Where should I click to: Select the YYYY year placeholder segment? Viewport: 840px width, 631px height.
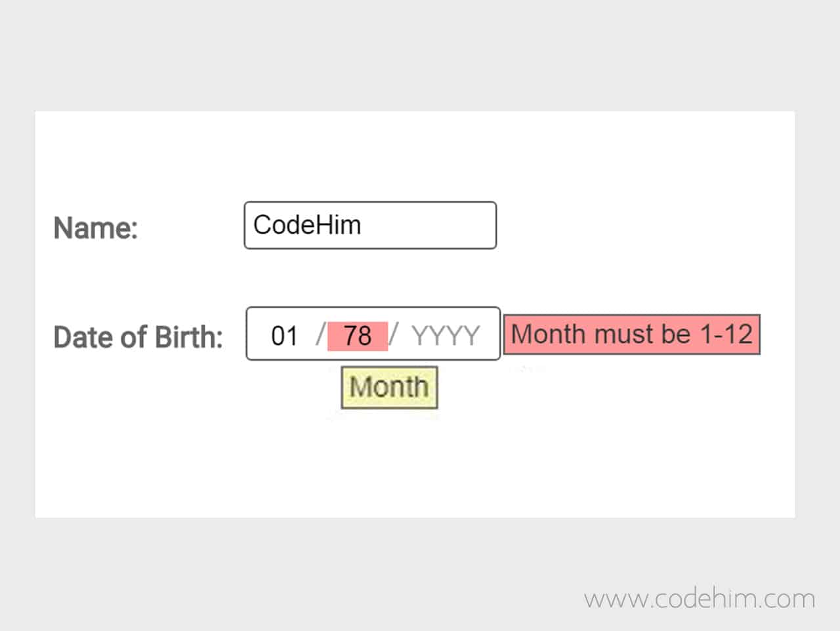pyautogui.click(x=445, y=335)
